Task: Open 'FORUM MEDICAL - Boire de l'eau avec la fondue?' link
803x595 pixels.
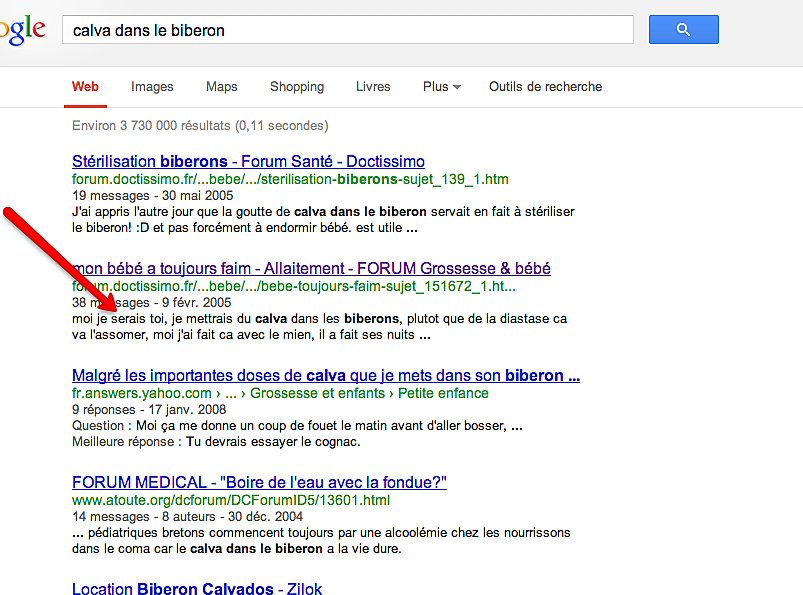Action: coord(259,482)
